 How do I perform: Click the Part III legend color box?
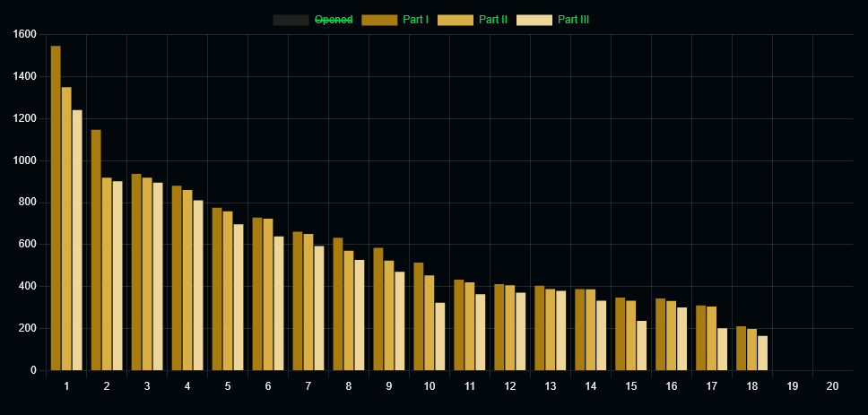(x=534, y=20)
